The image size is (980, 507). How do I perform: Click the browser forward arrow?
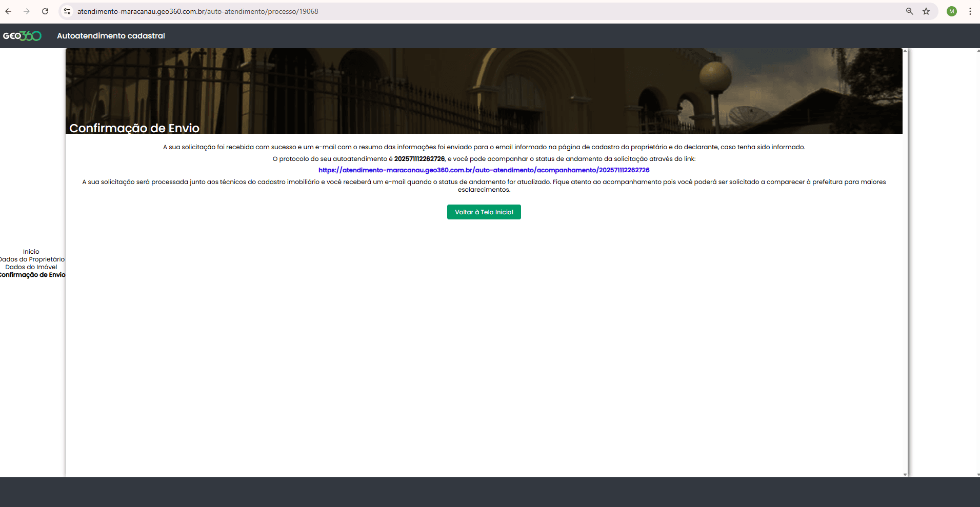27,11
